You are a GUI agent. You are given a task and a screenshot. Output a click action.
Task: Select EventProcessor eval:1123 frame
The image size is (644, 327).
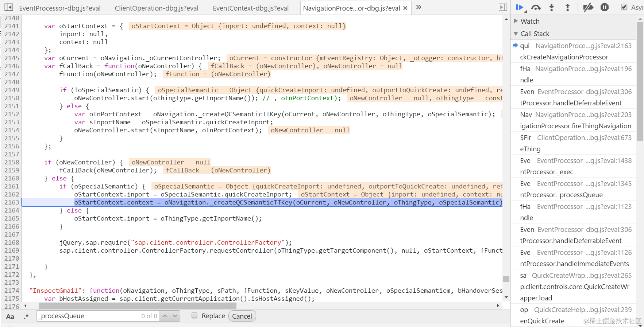[x=574, y=212]
